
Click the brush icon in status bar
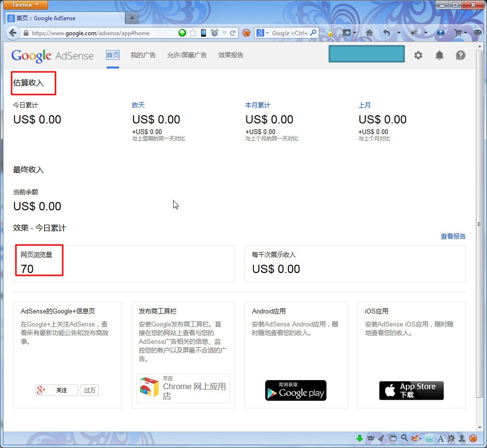[381, 438]
